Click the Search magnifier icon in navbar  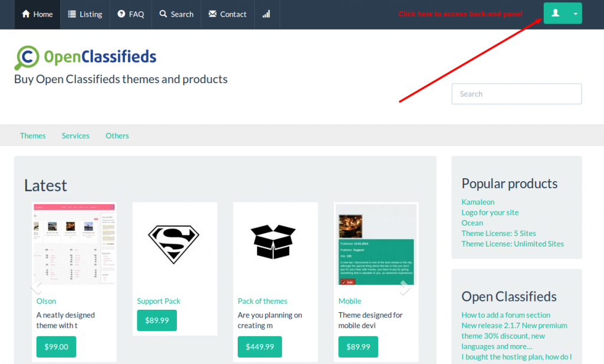[163, 14]
